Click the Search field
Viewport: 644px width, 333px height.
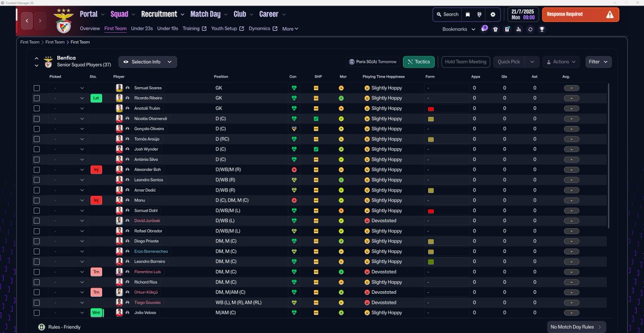tap(448, 15)
